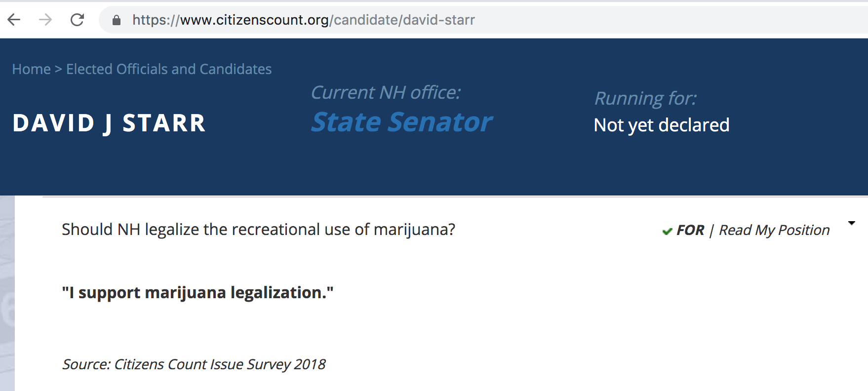Click the "I support marijuana legalization" quote

point(197,293)
